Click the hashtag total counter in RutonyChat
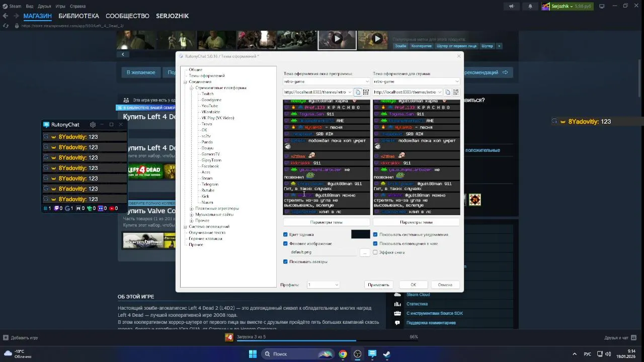The width and height of the screenshot is (644, 362). click(x=46, y=208)
